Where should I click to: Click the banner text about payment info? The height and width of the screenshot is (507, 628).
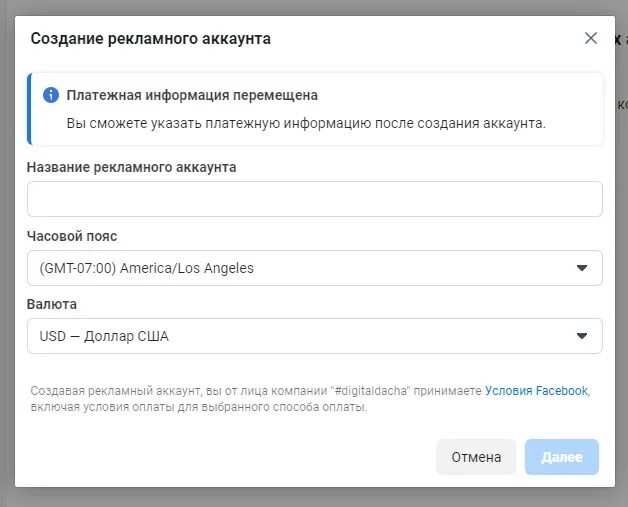306,124
